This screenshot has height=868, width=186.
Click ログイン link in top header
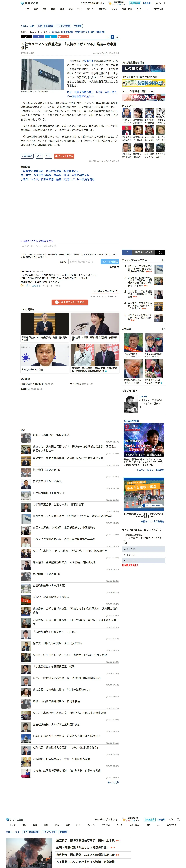tap(157, 3)
